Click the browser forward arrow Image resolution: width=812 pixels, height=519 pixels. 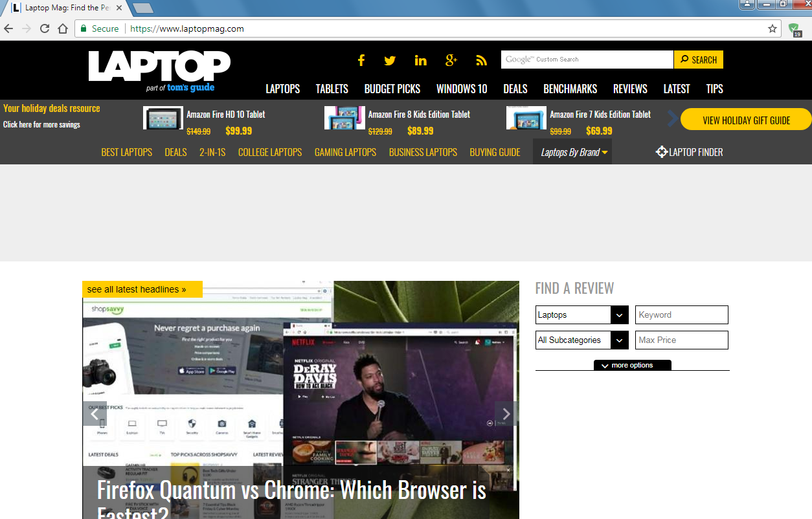[x=27, y=28]
